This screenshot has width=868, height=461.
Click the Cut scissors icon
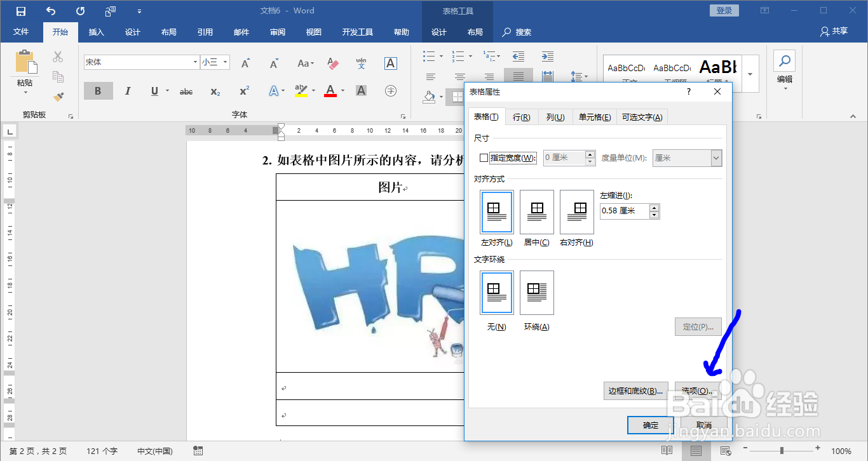click(58, 57)
